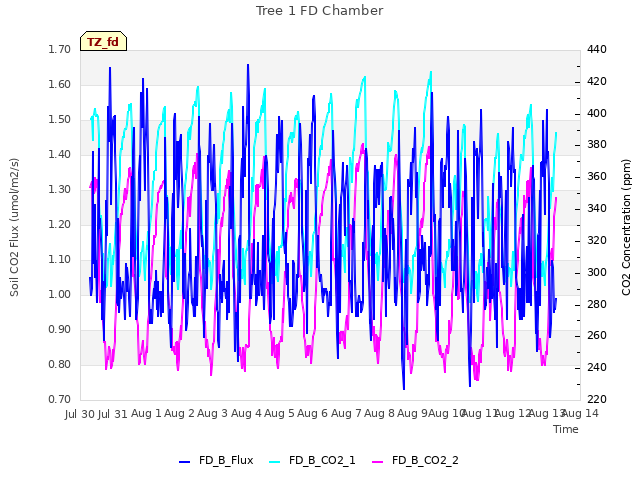Click the Aug 1 date tick
The height and width of the screenshot is (480, 640).
pyautogui.click(x=146, y=413)
